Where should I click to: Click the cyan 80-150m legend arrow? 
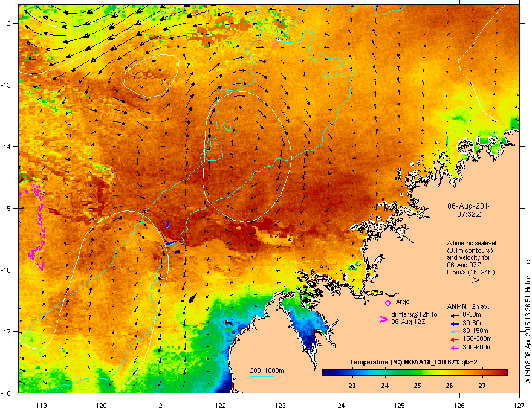(x=455, y=332)
